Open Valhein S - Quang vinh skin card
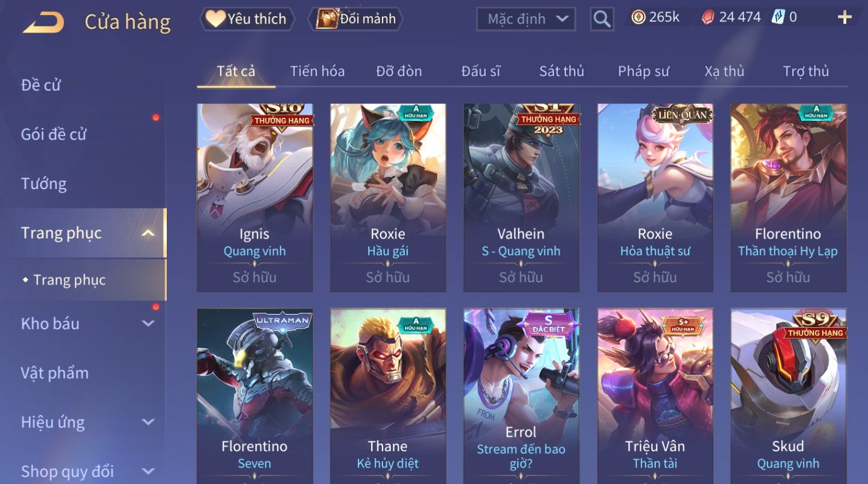The width and height of the screenshot is (868, 484). [521, 198]
